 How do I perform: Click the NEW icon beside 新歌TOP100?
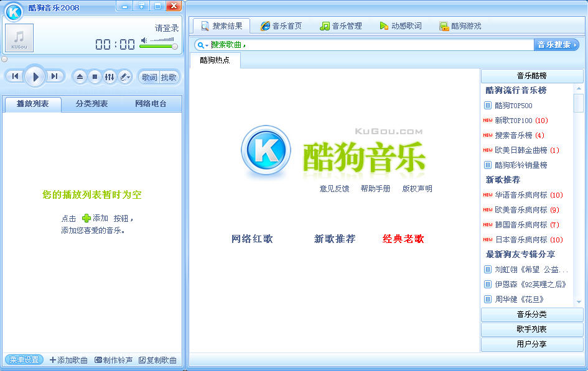tap(487, 121)
